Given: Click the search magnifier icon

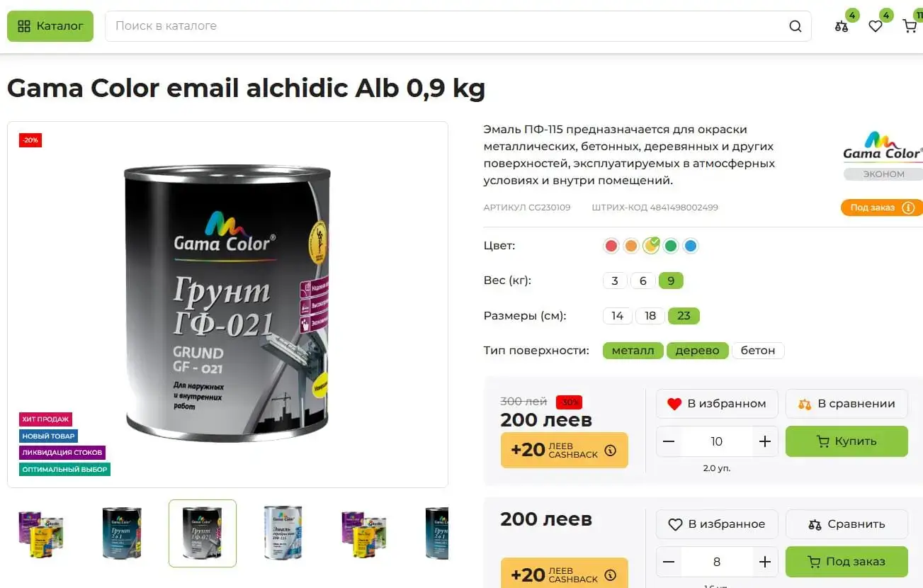Looking at the screenshot, I should pyautogui.click(x=795, y=26).
